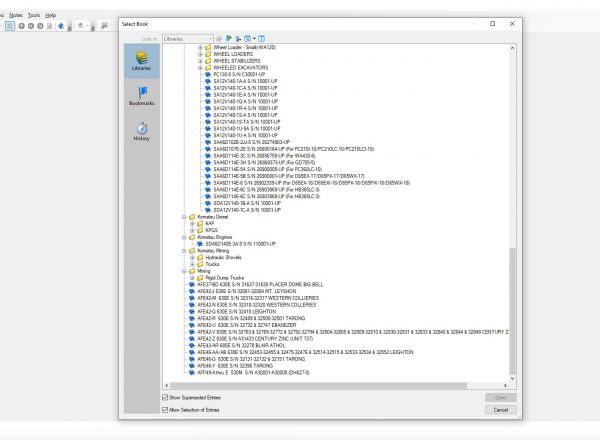Click book icon for AFE43-AR BLAIR ATHOL
600x440 pixels.
click(x=192, y=345)
